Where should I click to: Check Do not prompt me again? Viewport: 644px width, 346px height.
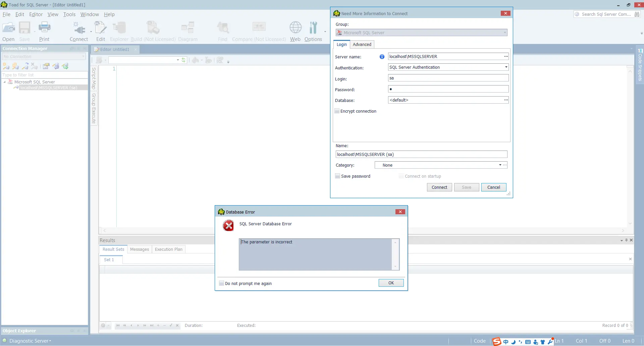(221, 283)
